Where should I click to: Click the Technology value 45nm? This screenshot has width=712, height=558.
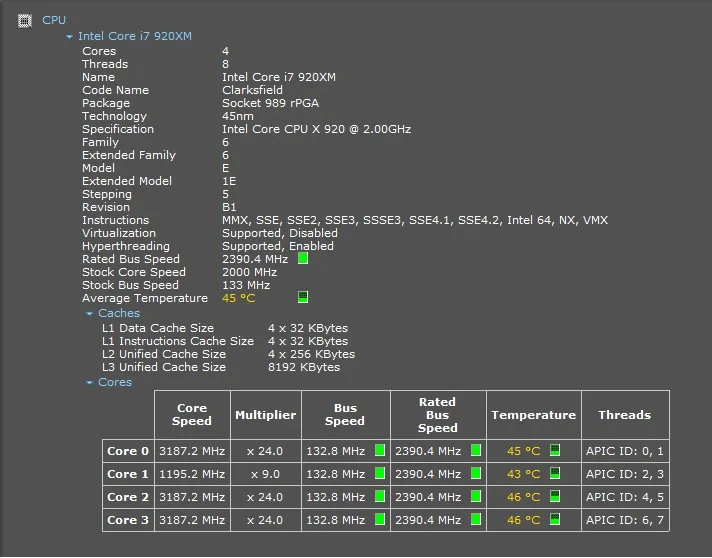[x=238, y=116]
